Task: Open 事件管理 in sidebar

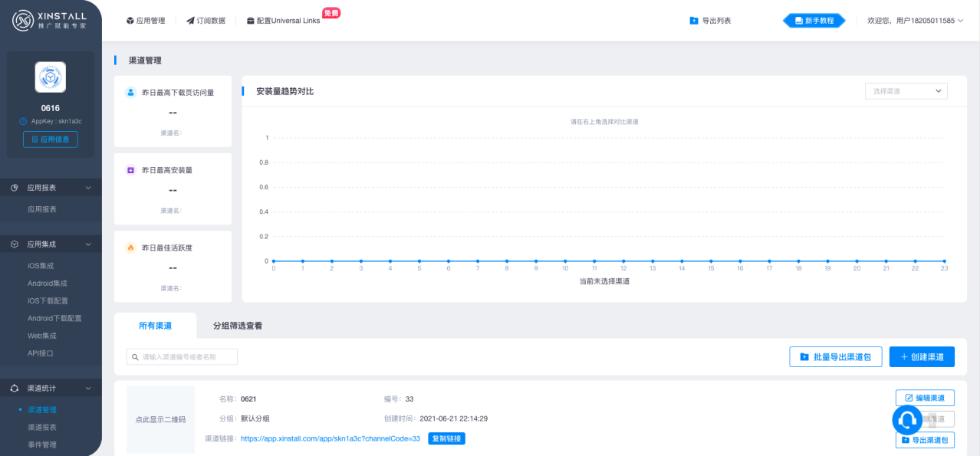Action: click(x=42, y=445)
